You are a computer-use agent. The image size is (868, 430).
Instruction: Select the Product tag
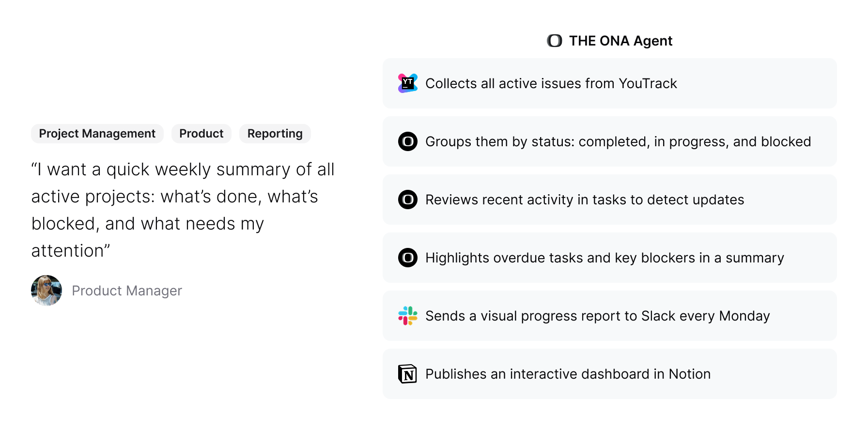click(201, 134)
